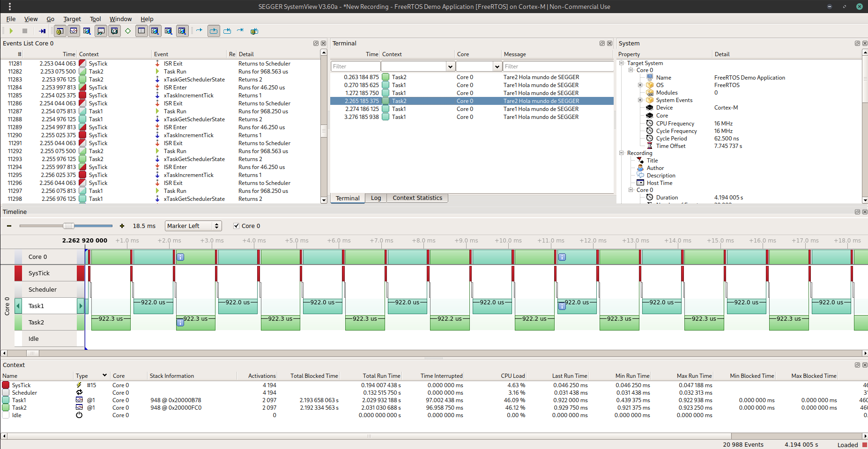Viewport: 868px width, 449px height.
Task: Open the Target menu
Action: [72, 19]
